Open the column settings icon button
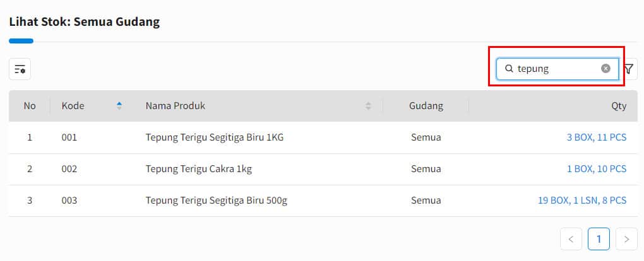This screenshot has width=644, height=261. 20,69
